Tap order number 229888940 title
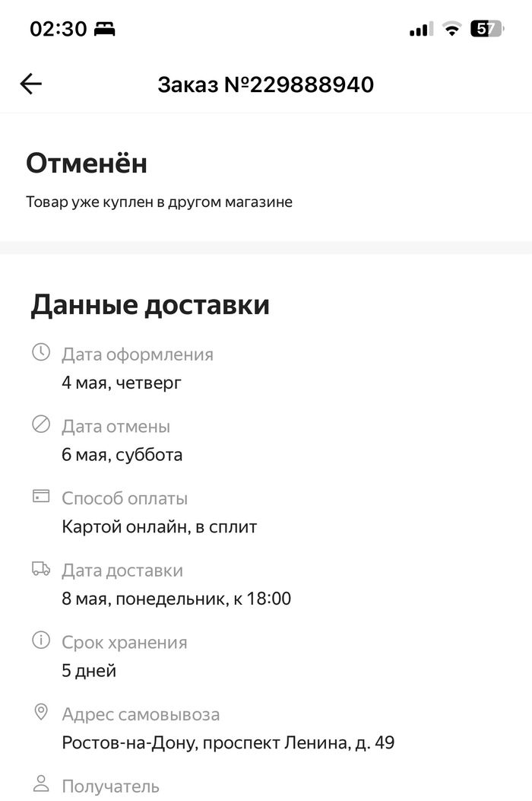 point(266,84)
